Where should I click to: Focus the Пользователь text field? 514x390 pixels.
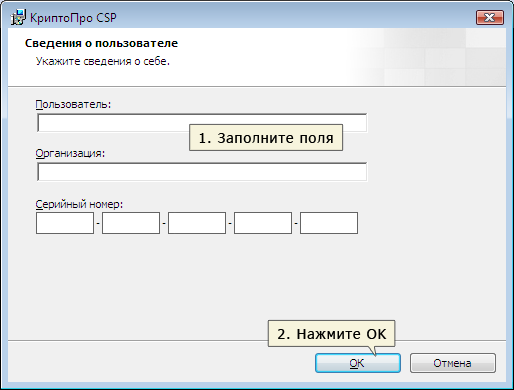[202, 123]
